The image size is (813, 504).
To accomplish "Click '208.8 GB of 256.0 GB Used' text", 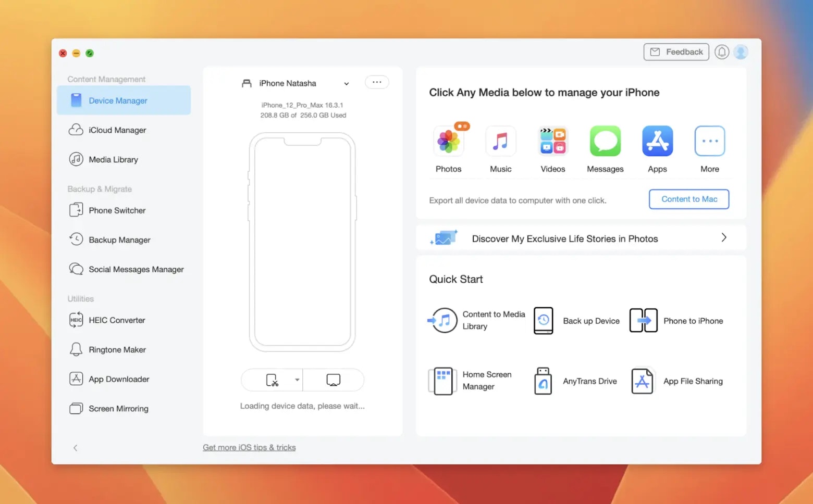I will (x=303, y=115).
